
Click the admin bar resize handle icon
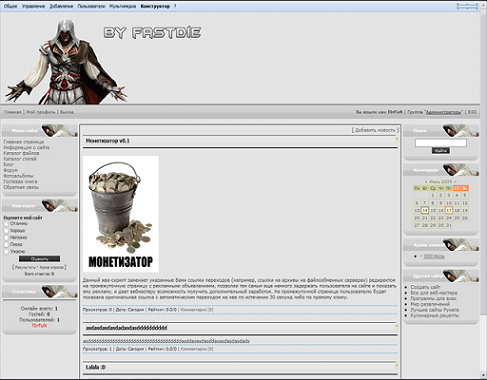(467, 6)
